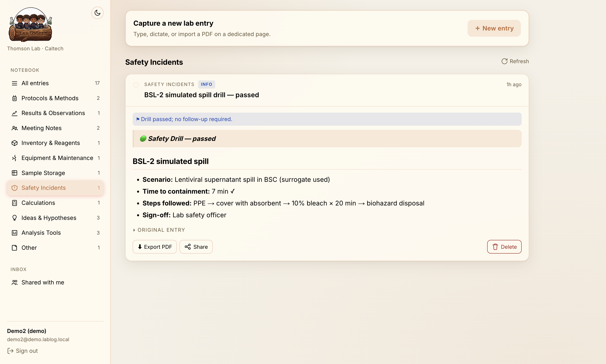606x364 pixels.
Task: Share the spill drill entry
Action: point(196,247)
